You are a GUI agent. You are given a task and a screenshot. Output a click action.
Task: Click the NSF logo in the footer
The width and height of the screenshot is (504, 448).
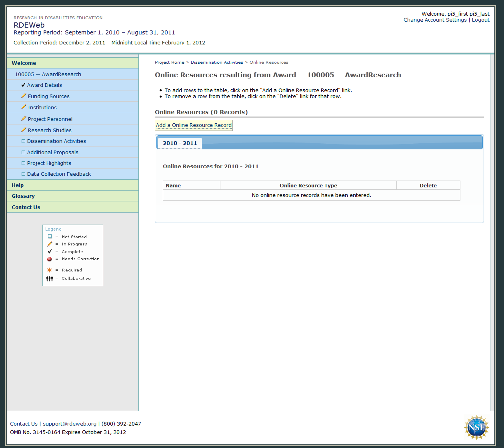[476, 428]
